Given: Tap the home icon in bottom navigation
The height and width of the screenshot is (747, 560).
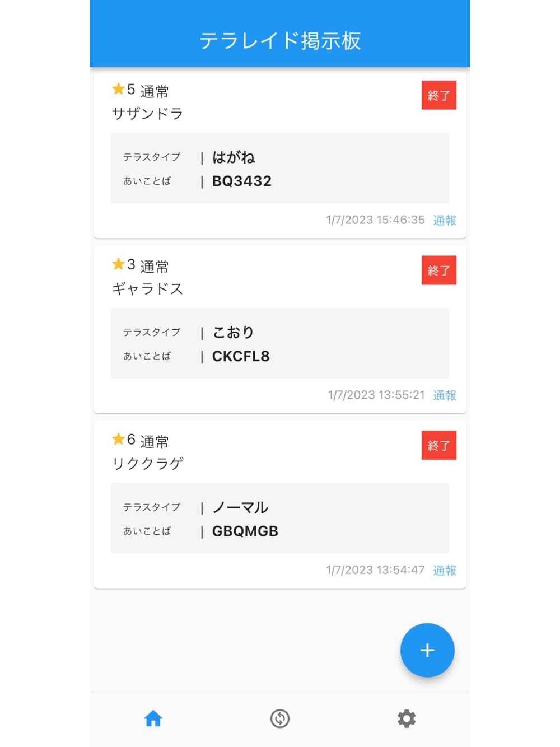Looking at the screenshot, I should pos(153,718).
